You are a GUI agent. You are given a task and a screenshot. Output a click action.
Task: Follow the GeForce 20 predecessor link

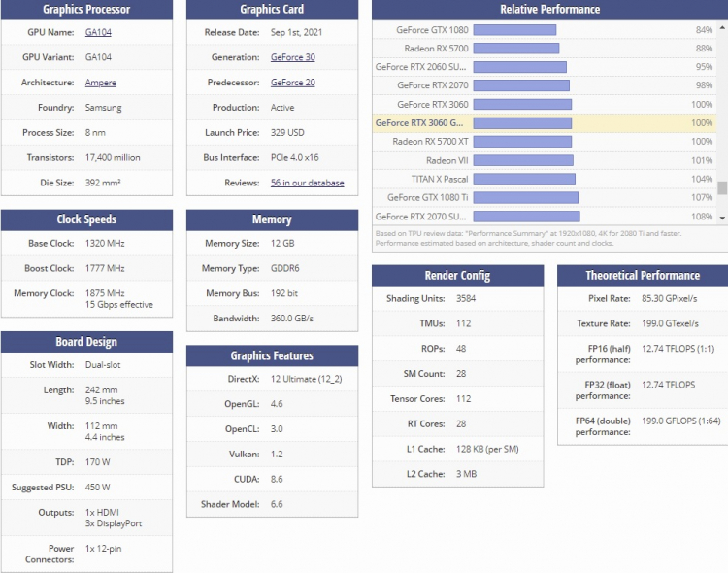pos(292,83)
